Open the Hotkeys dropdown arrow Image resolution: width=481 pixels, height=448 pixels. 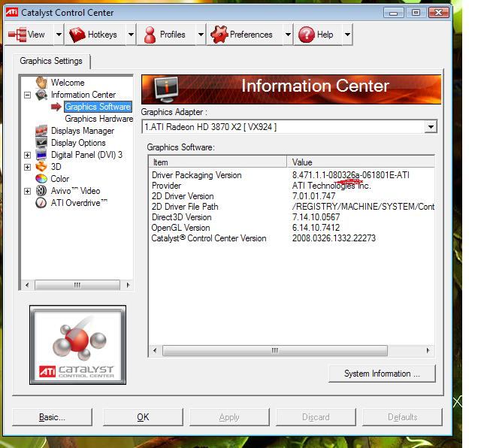tap(131, 35)
